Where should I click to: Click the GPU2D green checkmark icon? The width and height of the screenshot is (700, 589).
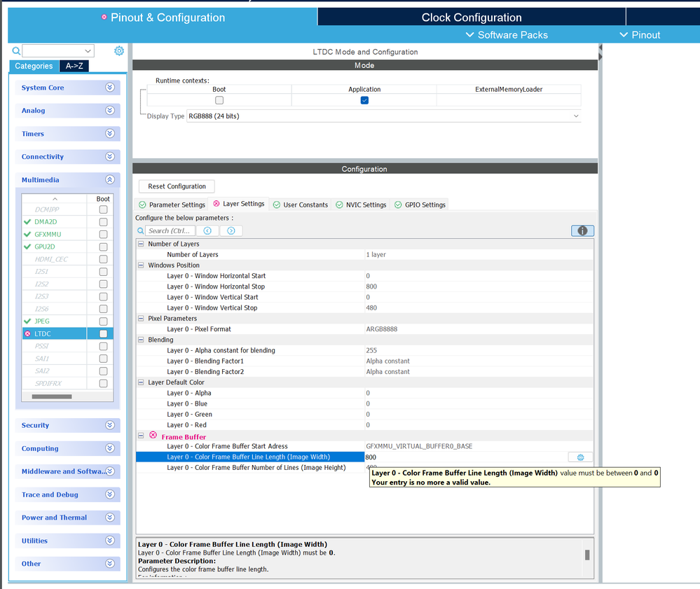click(28, 247)
